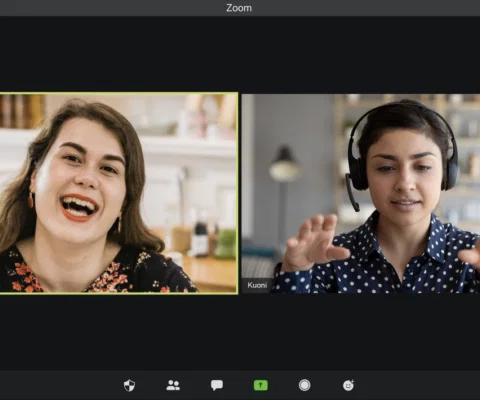This screenshot has width=480, height=400.
Task: Open the Security shield icon
Action: (x=129, y=385)
